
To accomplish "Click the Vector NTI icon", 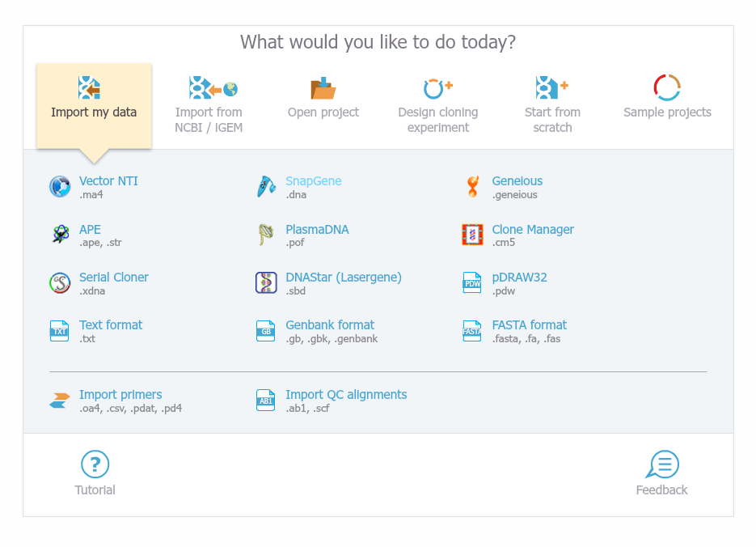I will coord(60,187).
